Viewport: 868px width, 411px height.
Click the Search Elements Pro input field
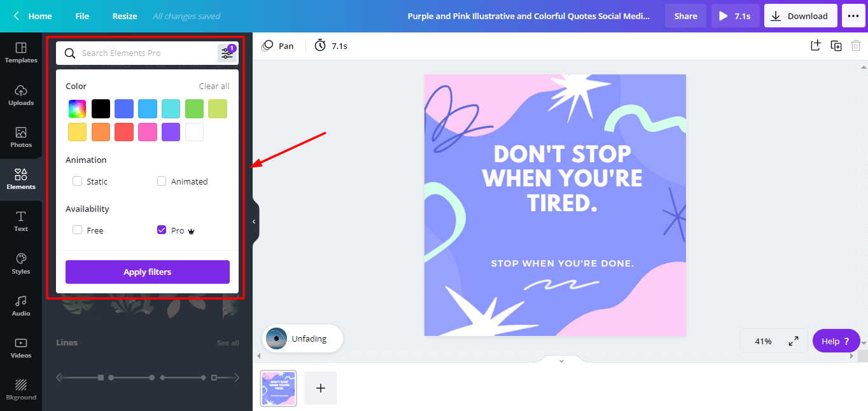click(x=146, y=53)
